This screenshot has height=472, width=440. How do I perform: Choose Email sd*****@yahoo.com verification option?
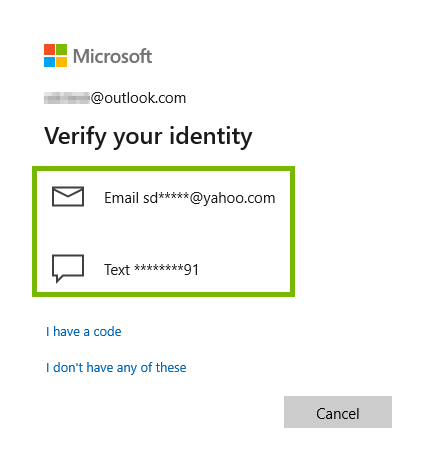(190, 198)
